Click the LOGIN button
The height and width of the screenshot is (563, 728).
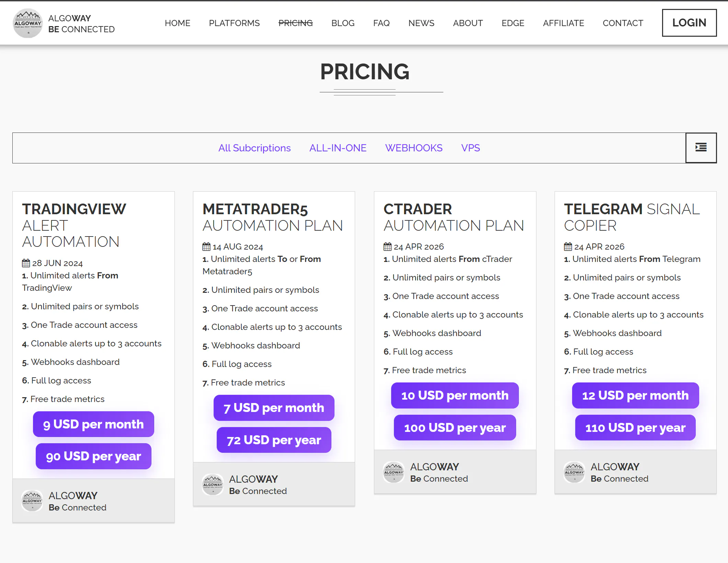click(689, 23)
